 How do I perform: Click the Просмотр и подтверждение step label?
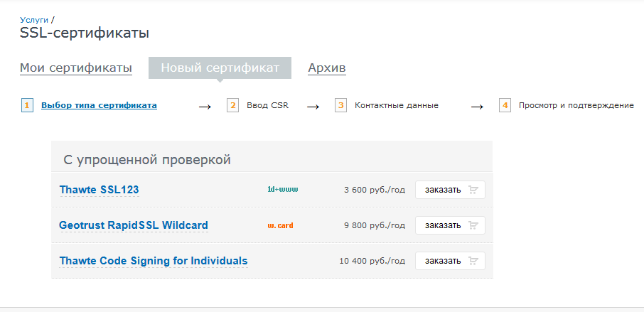[x=576, y=105]
